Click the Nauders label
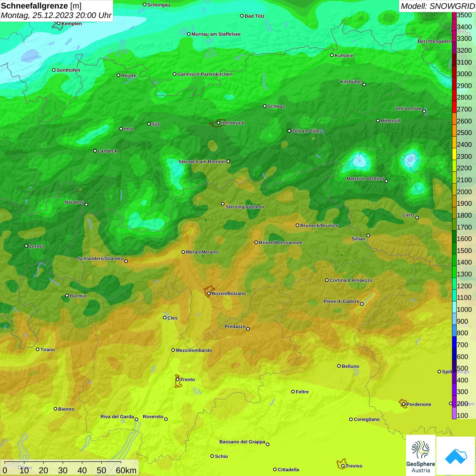 click(74, 202)
